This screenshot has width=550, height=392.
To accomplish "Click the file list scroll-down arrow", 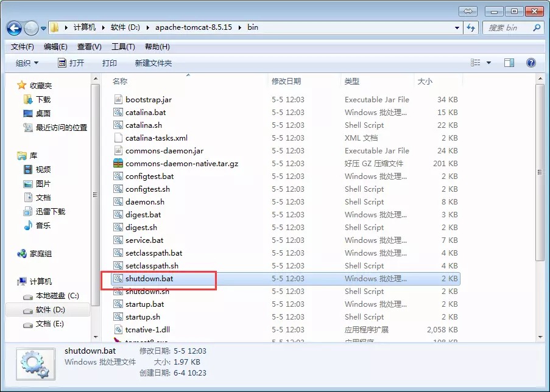I will coord(540,337).
